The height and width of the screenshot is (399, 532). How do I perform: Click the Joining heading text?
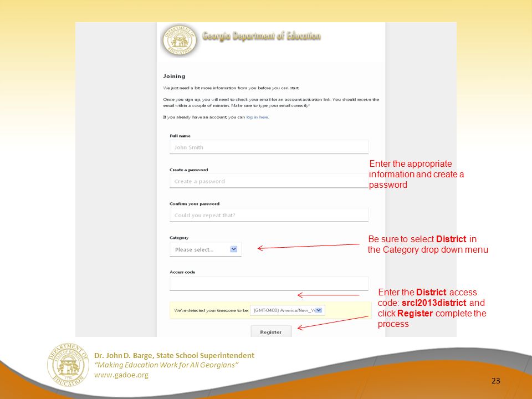click(174, 76)
